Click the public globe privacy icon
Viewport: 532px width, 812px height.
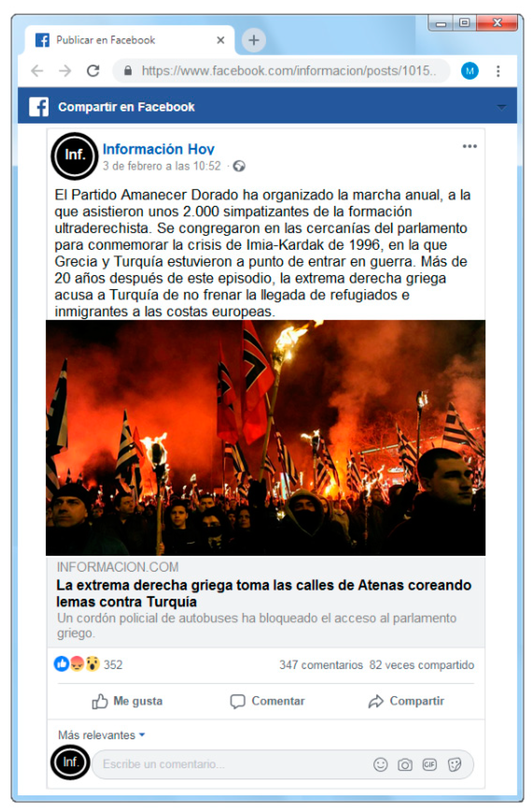pos(239,166)
